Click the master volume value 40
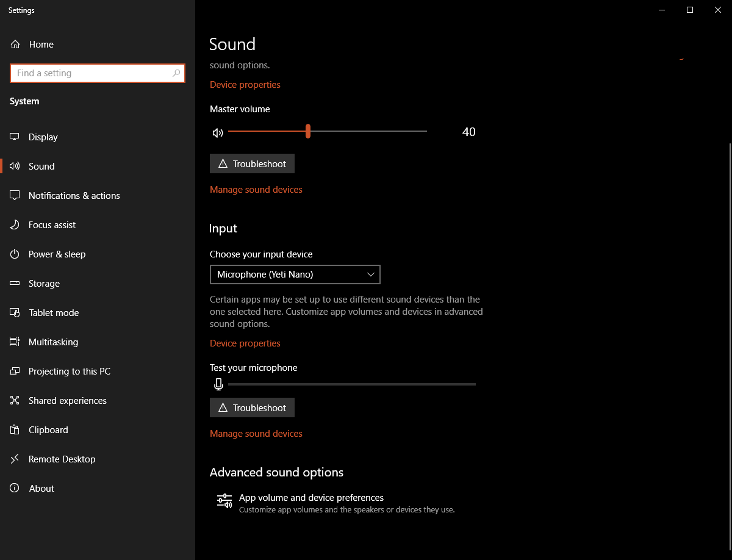The height and width of the screenshot is (560, 732). [x=468, y=132]
